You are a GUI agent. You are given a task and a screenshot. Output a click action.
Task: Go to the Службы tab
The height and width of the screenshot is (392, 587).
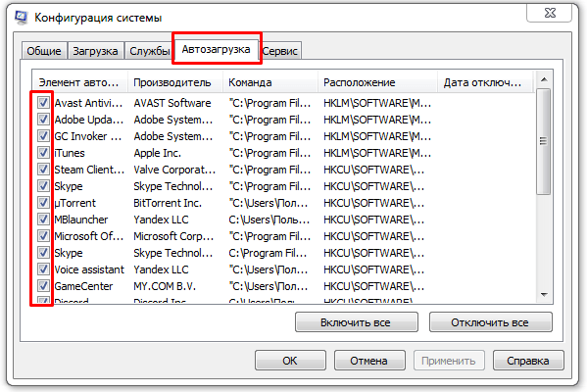click(x=149, y=51)
